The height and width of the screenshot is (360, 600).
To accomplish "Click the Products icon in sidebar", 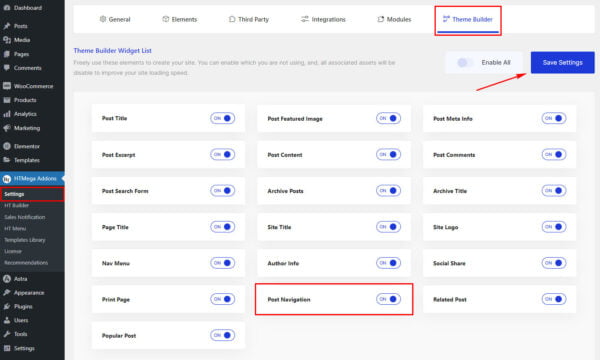I will (x=7, y=100).
